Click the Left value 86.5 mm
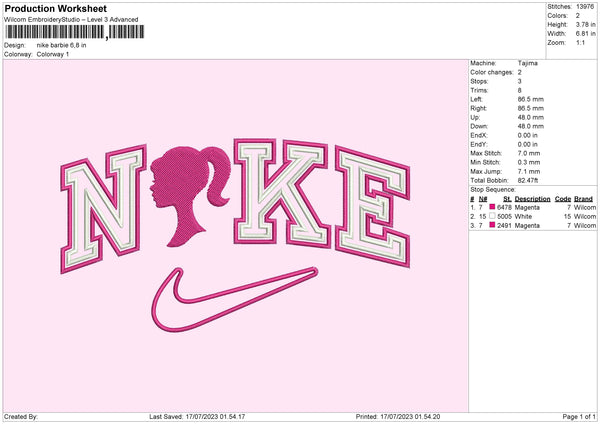 click(x=531, y=99)
